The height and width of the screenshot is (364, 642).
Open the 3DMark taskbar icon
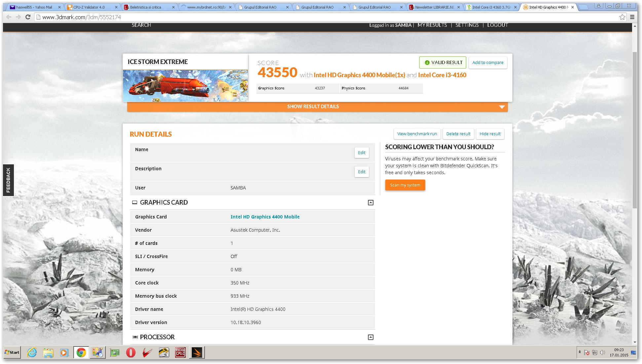[197, 352]
